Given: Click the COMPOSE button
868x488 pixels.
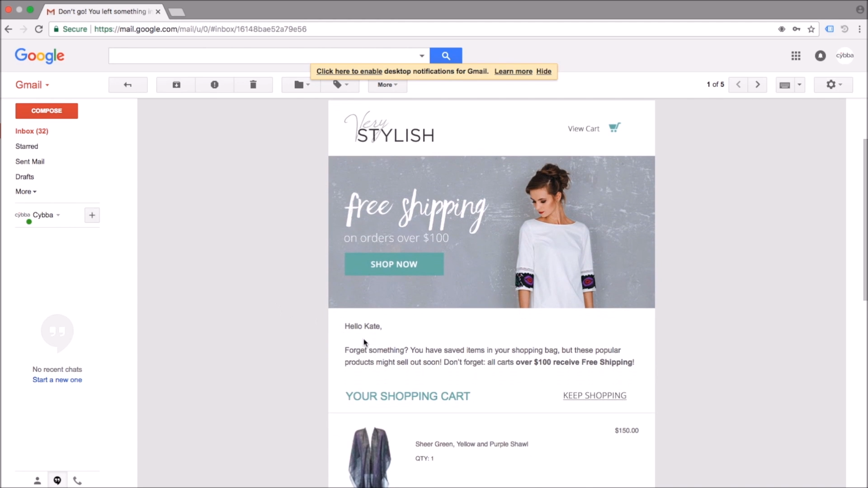Looking at the screenshot, I should tap(47, 111).
